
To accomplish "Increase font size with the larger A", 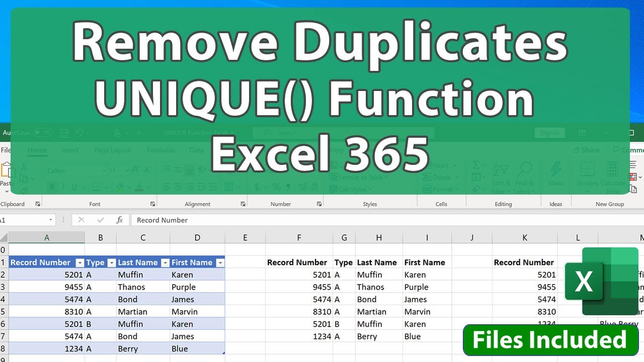I will [x=137, y=170].
